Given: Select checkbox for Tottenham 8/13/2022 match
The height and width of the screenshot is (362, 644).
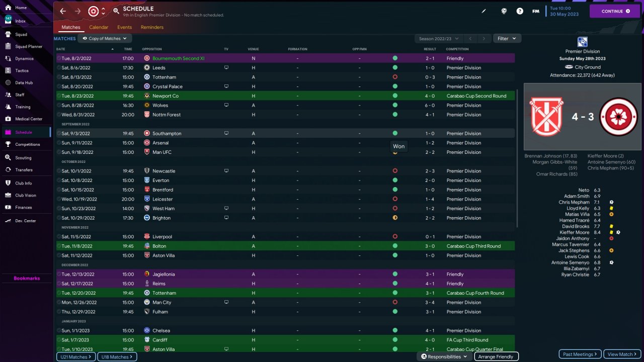Looking at the screenshot, I should [59, 77].
